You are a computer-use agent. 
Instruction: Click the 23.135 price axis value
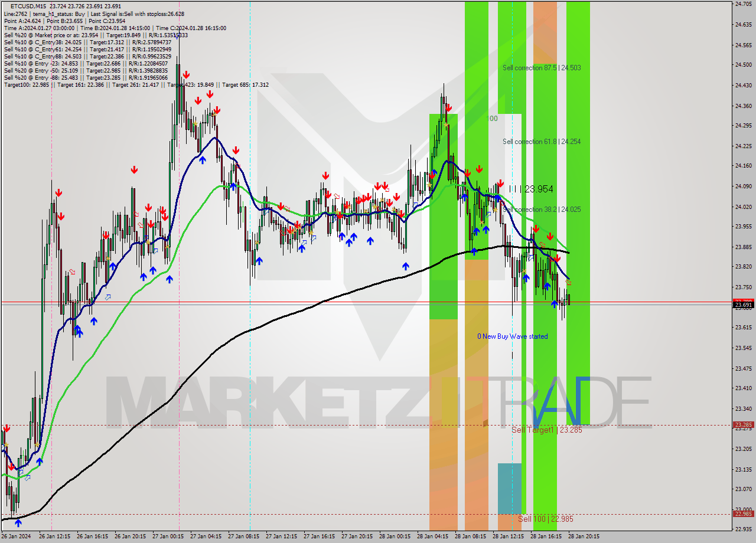(743, 469)
